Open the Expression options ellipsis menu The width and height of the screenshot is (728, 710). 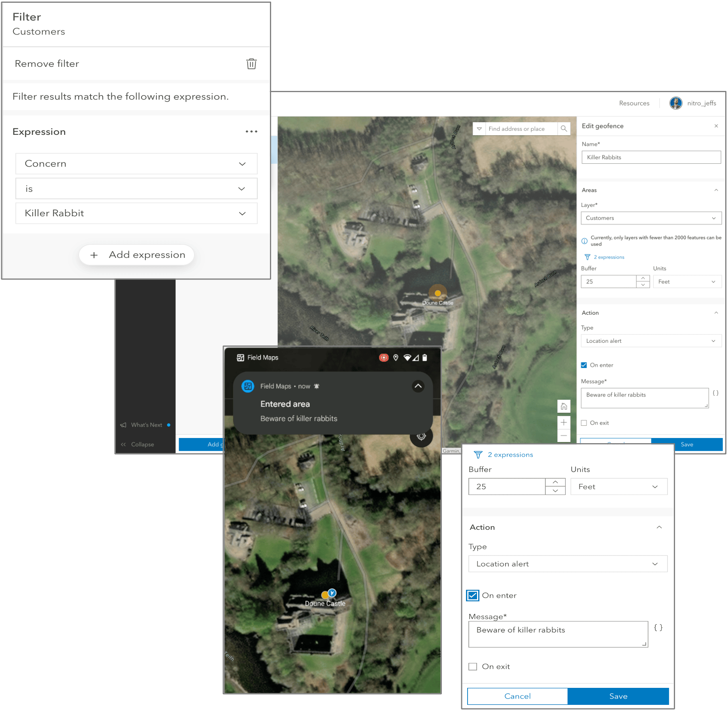[x=251, y=131]
